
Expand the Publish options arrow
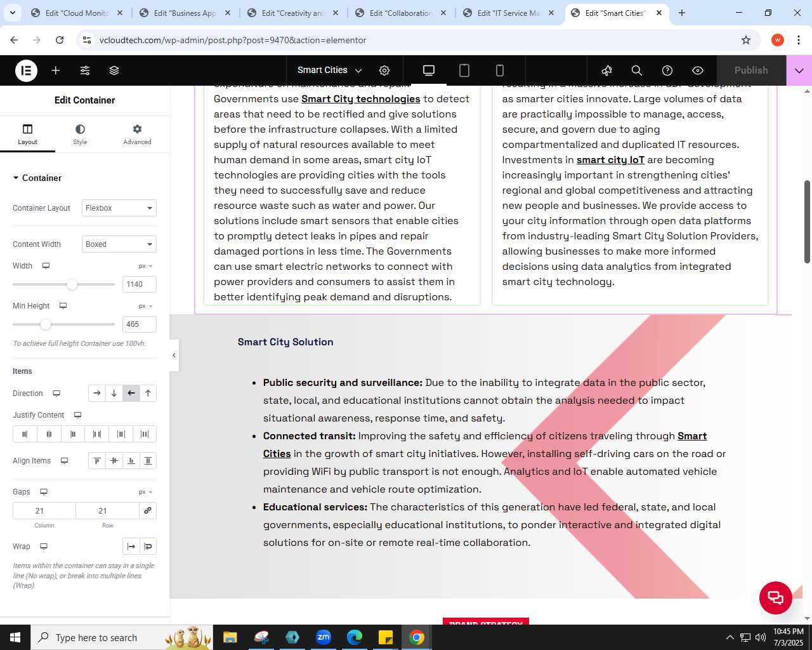click(x=799, y=70)
